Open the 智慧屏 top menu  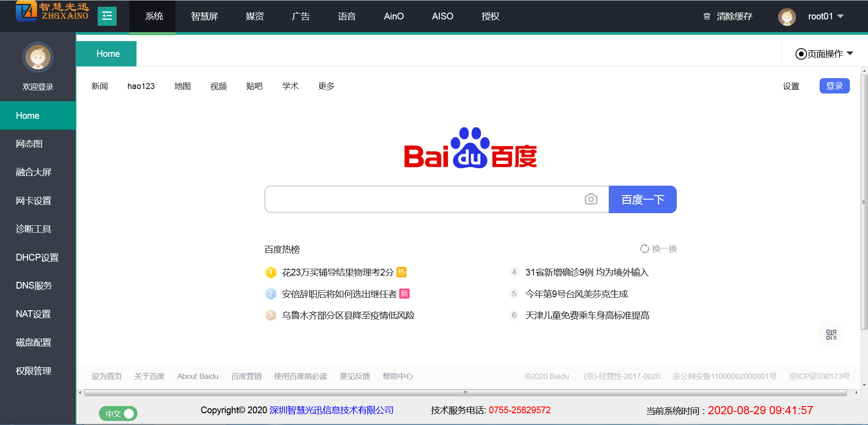point(204,17)
